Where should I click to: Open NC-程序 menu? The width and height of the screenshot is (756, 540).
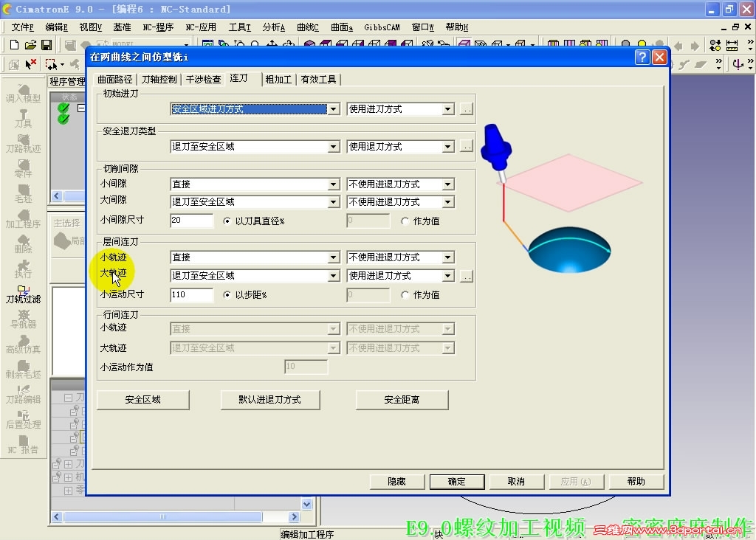pos(158,27)
